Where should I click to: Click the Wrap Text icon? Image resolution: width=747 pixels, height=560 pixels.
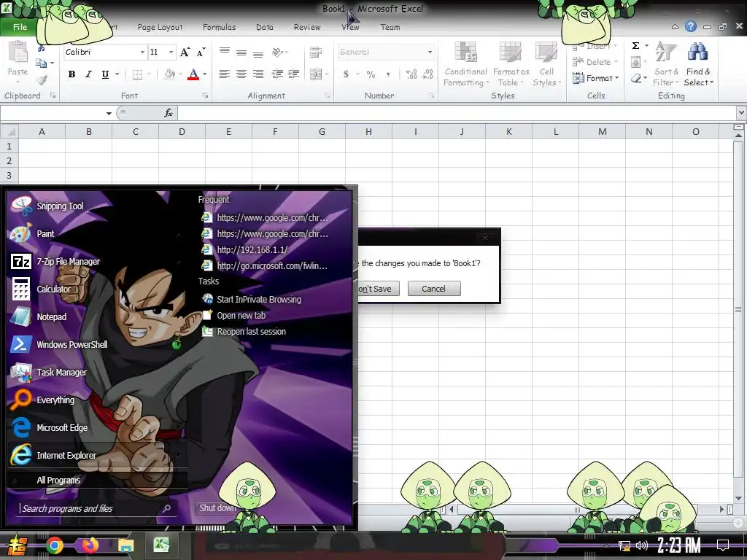(315, 52)
